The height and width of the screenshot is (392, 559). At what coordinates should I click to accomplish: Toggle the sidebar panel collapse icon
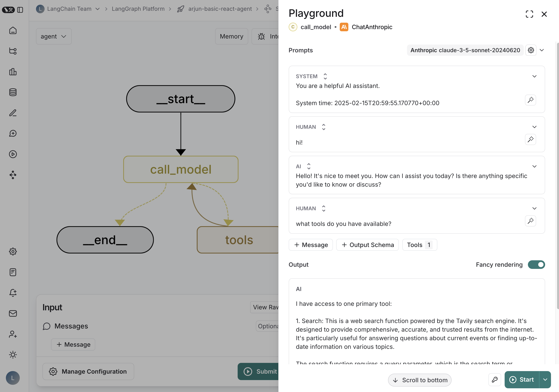coord(20,10)
